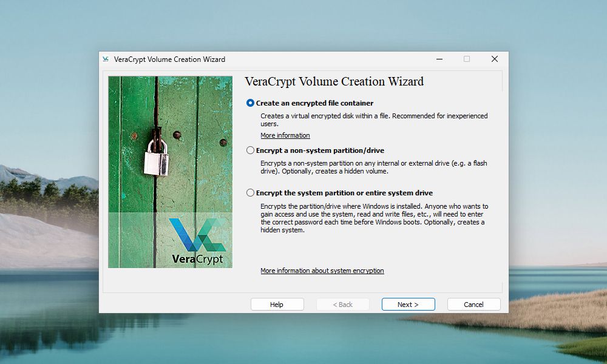This screenshot has width=607, height=364.
Task: Click the Cancel button to exit the wizard
Action: pos(473,304)
